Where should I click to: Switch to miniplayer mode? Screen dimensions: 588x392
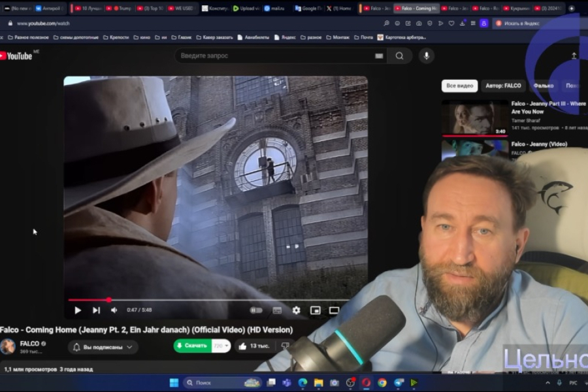click(x=316, y=310)
